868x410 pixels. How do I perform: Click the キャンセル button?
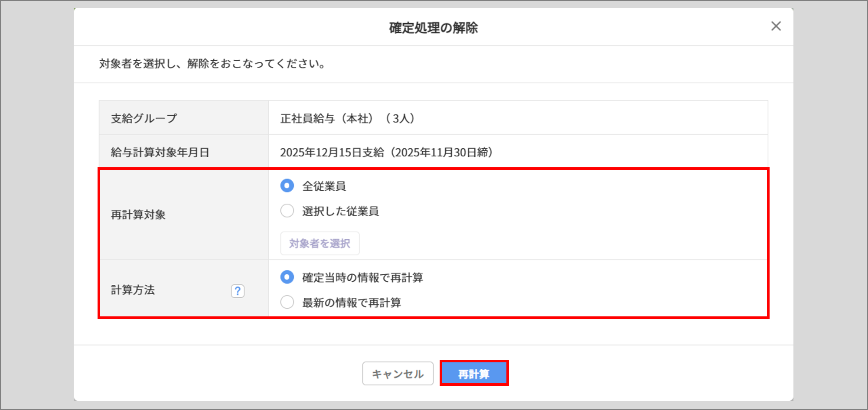(x=398, y=374)
